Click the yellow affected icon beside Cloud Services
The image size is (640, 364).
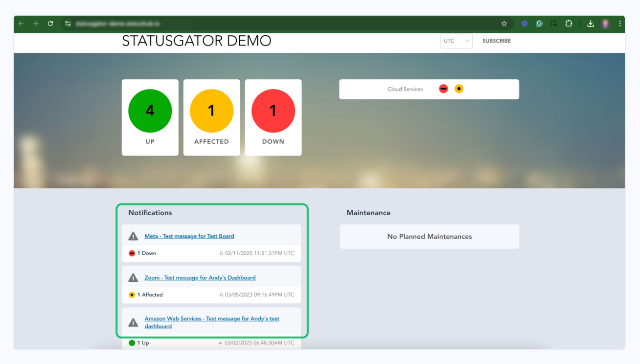coord(458,89)
